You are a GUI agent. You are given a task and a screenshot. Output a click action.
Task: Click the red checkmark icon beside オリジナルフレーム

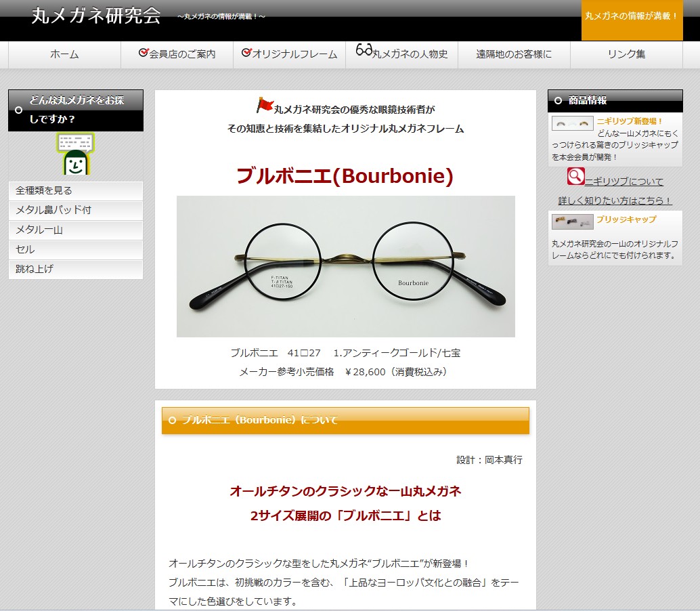(x=246, y=53)
